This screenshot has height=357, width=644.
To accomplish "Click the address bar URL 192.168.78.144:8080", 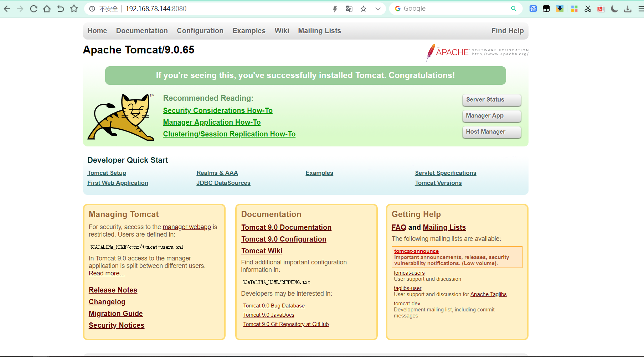I will [x=156, y=9].
